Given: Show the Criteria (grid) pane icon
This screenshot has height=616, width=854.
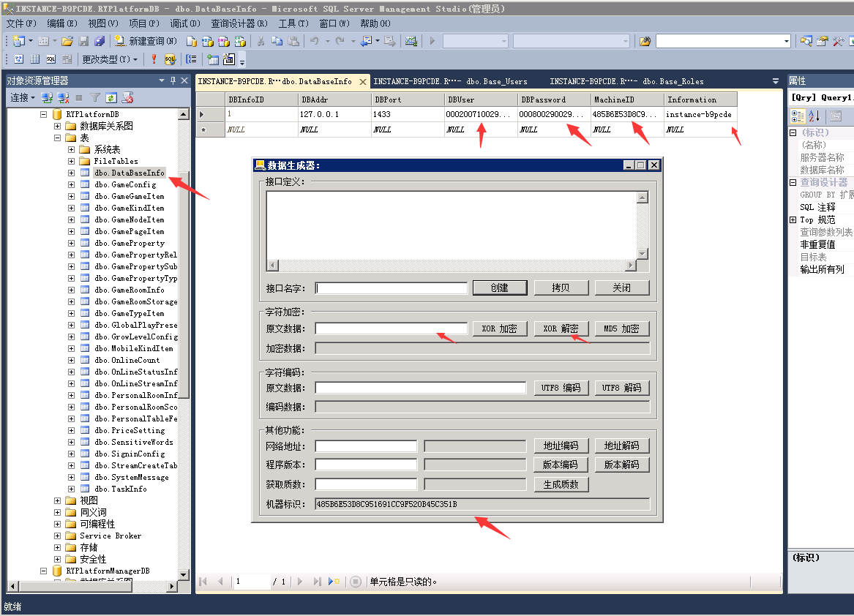Looking at the screenshot, I should click(x=35, y=59).
